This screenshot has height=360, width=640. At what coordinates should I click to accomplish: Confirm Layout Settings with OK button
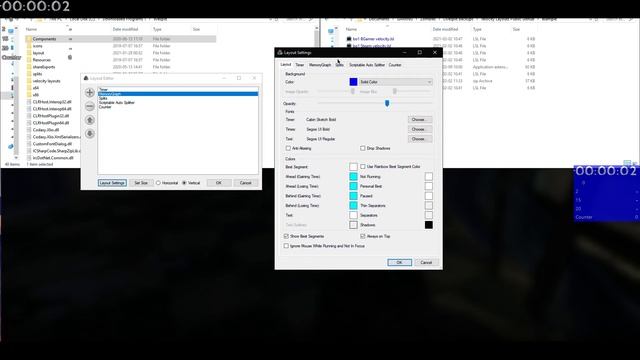pyautogui.click(x=399, y=262)
